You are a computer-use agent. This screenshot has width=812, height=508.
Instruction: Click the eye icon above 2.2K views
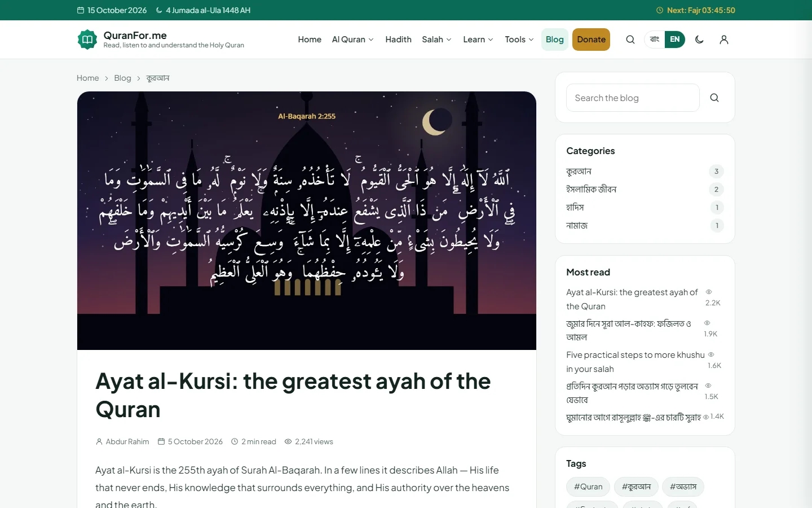click(709, 292)
